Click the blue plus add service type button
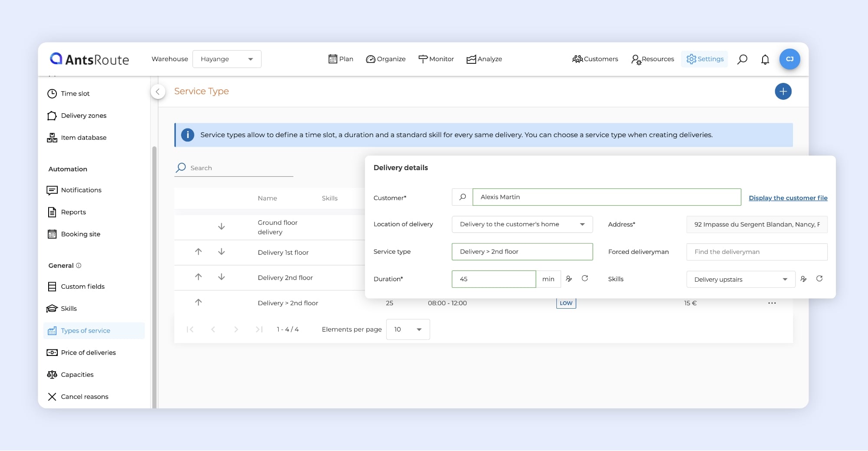 (x=783, y=92)
